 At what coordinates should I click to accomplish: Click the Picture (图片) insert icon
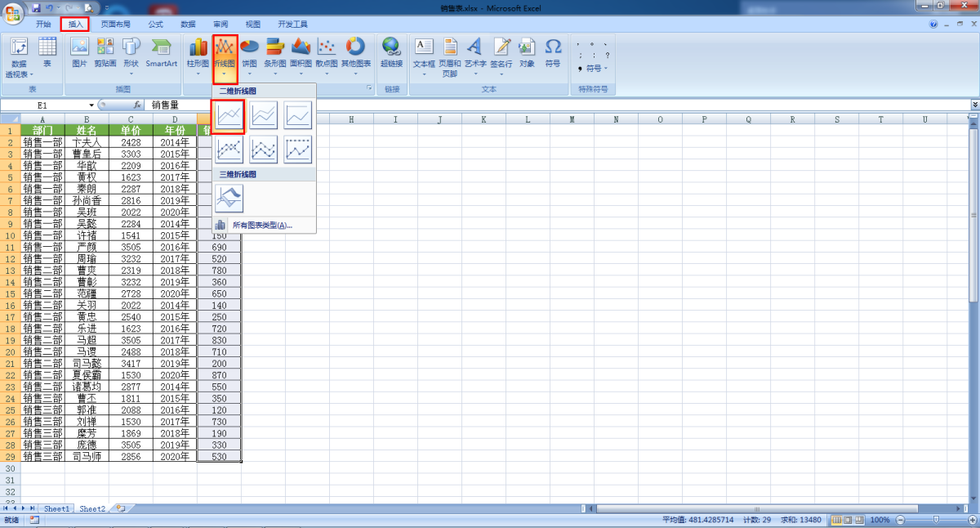pyautogui.click(x=79, y=52)
